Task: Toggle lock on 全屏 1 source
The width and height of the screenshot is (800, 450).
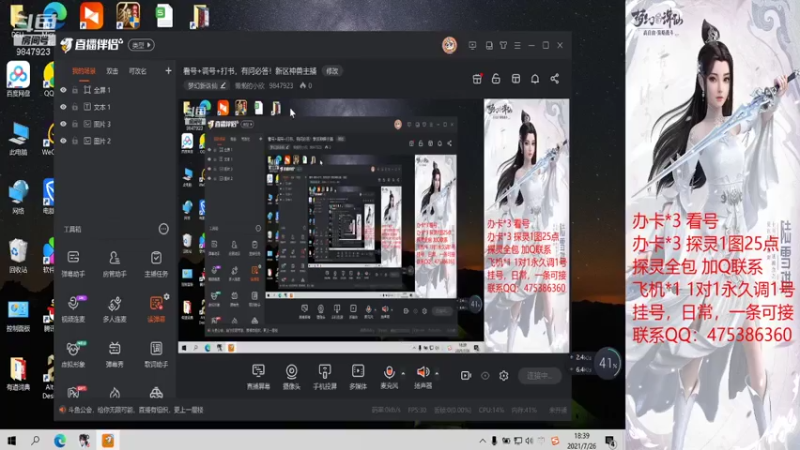Action: click(75, 90)
